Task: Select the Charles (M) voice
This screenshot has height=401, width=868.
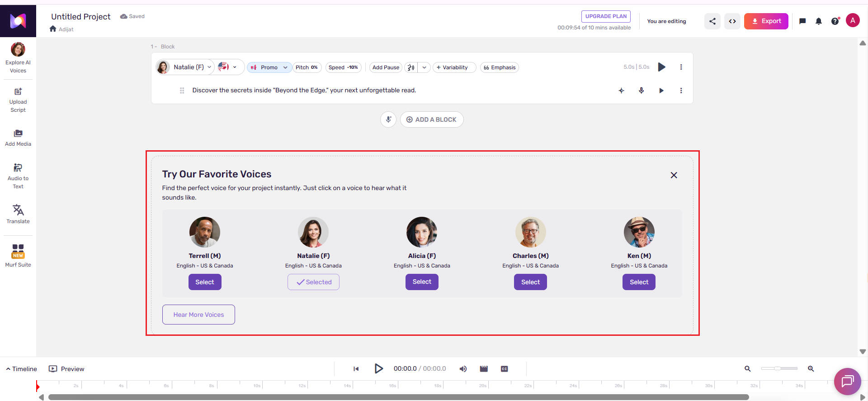Action: 530,282
